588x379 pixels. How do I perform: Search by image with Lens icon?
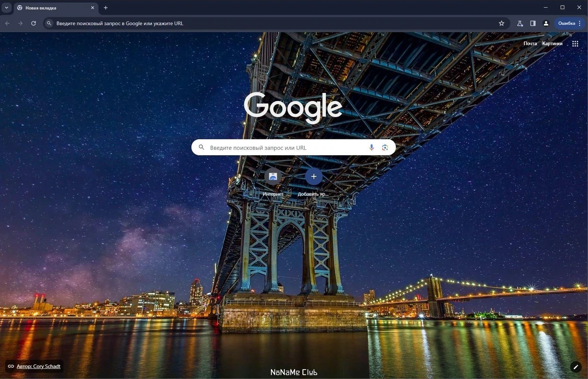[x=385, y=147]
